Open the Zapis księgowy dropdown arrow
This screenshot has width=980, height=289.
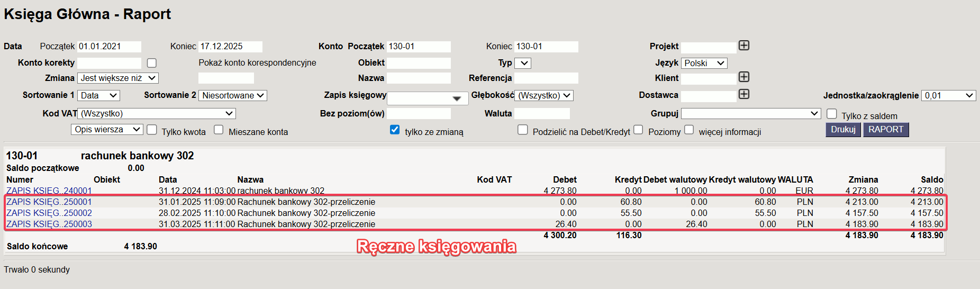pyautogui.click(x=457, y=98)
